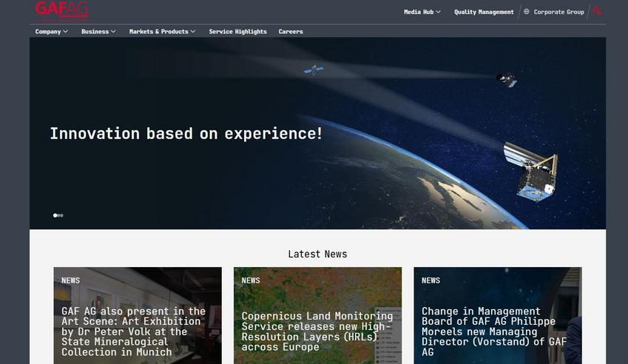The width and height of the screenshot is (628, 364).
Task: Click NEWS tag on Management Board card
Action: pyautogui.click(x=431, y=280)
